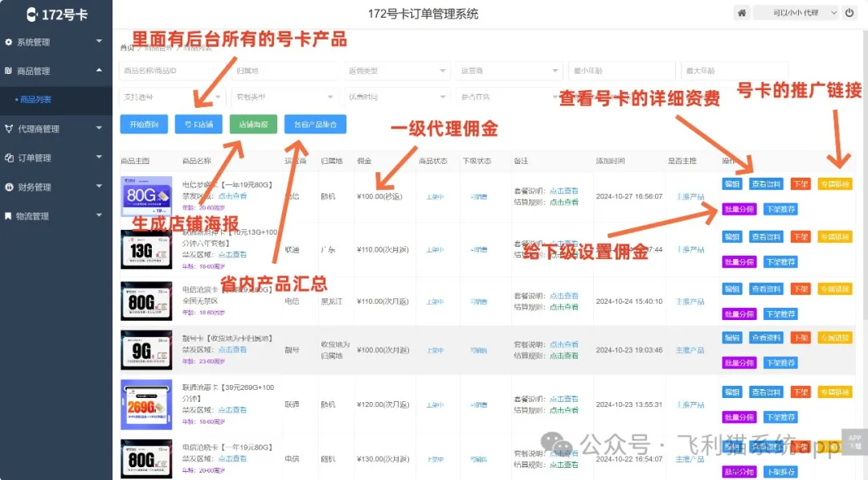This screenshot has width=868, height=480.
Task: Click the 2024-10-23 19:03:46 timestamp
Action: click(629, 350)
